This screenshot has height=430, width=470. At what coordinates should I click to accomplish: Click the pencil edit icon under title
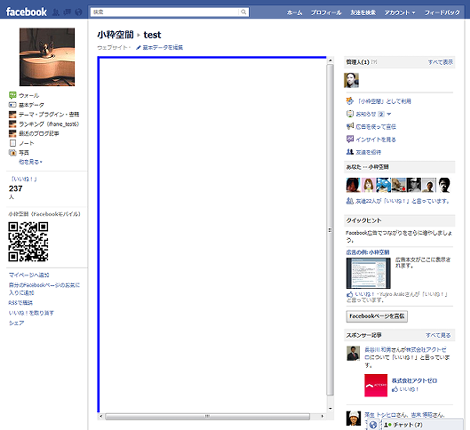pyautogui.click(x=138, y=48)
